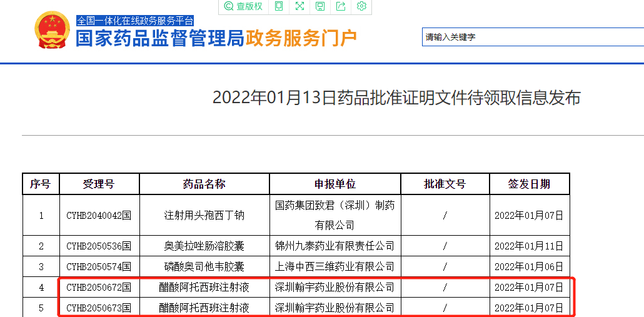
Task: Click the keyword search input field
Action: pos(531,37)
